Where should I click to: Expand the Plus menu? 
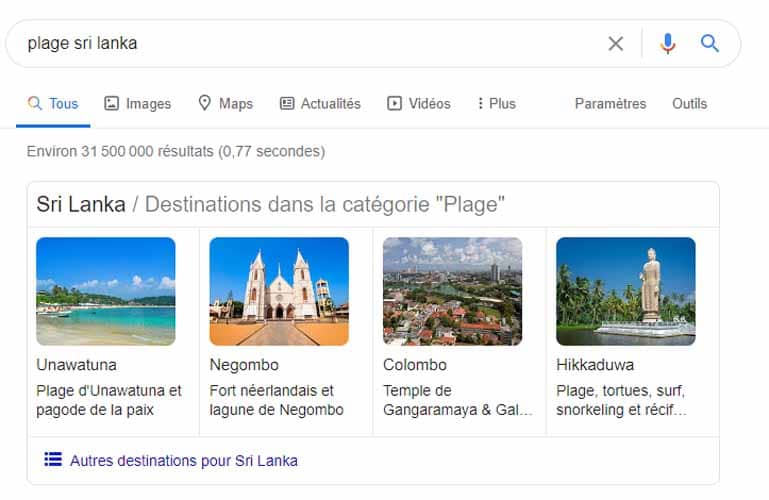point(496,103)
